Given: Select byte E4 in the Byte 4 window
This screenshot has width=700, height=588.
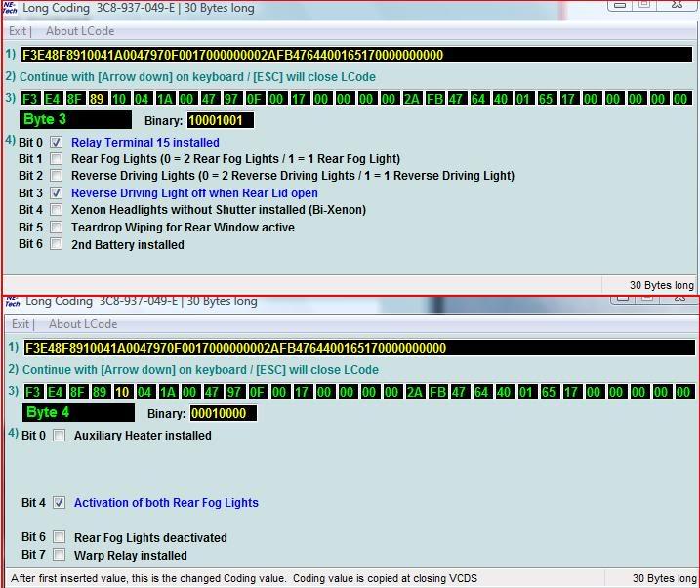Looking at the screenshot, I should click(56, 392).
